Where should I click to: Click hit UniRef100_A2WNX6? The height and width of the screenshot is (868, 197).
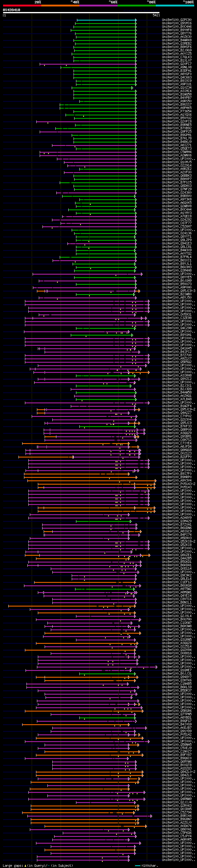click(177, 155)
